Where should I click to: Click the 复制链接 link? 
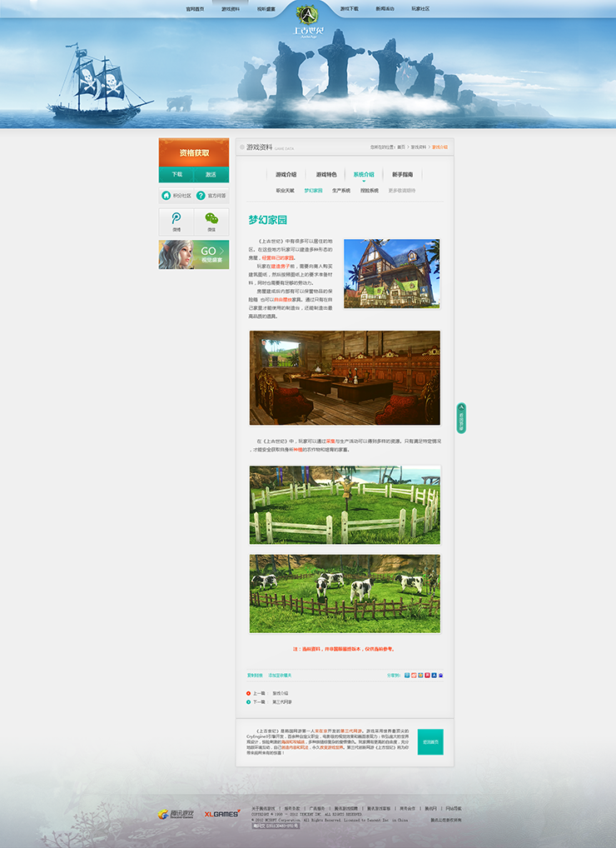pyautogui.click(x=255, y=676)
